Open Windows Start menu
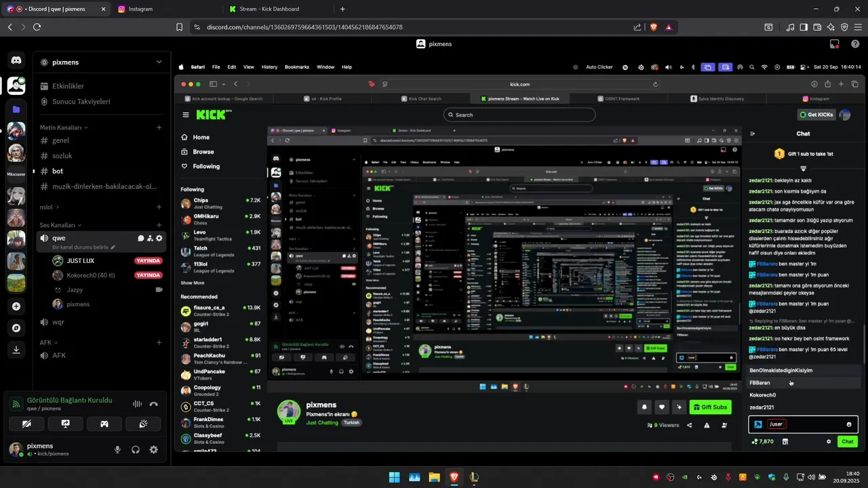 tap(394, 477)
